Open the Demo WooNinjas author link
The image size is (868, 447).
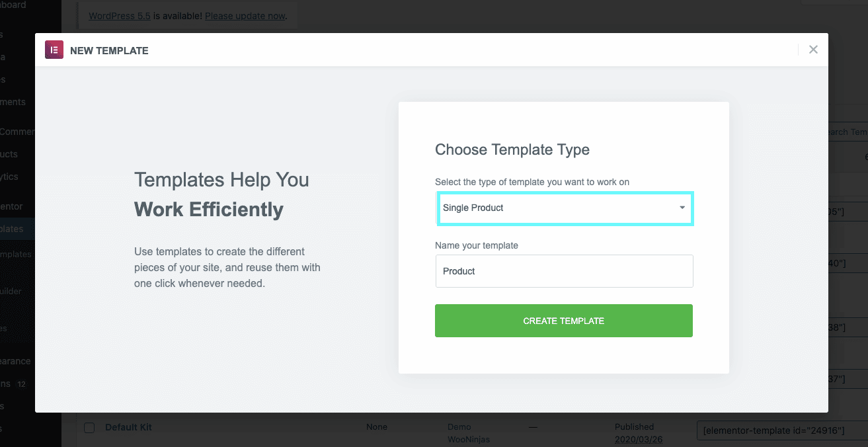click(467, 432)
